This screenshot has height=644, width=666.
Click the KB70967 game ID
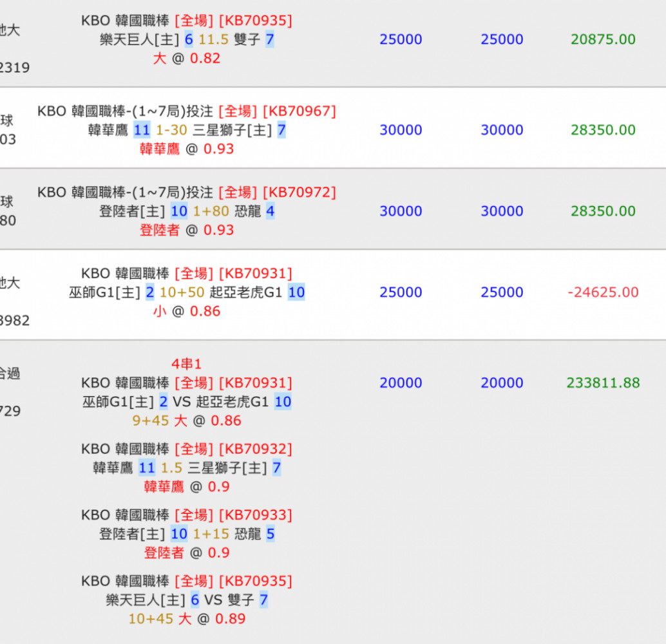coord(300,111)
